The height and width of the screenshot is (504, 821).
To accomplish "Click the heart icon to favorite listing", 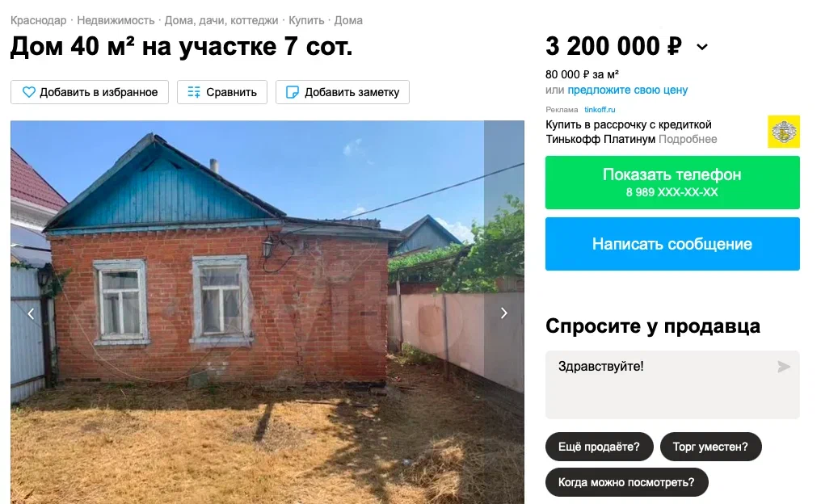I will [x=29, y=92].
